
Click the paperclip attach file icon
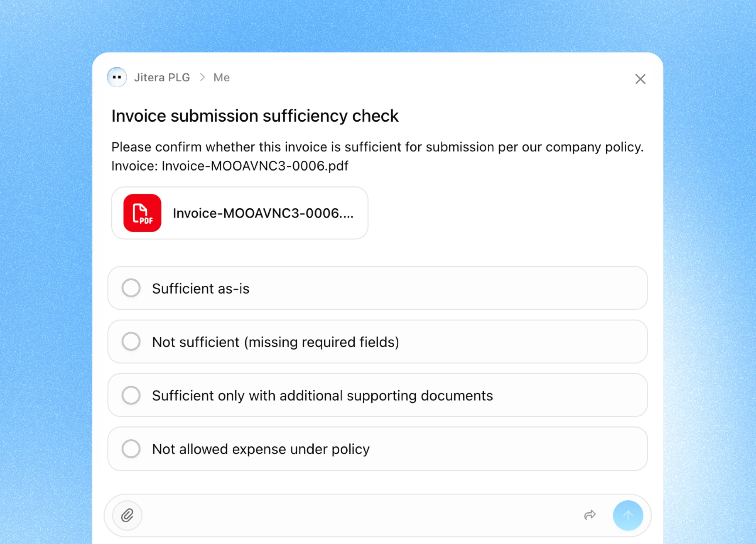point(127,515)
